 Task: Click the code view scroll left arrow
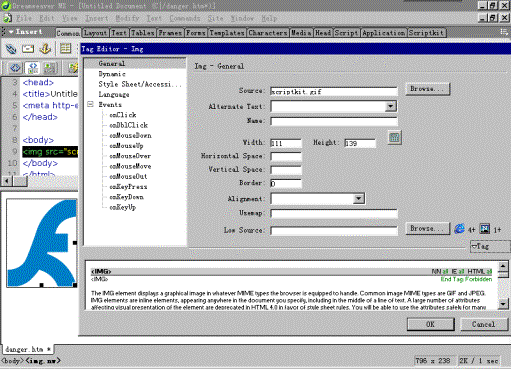(7, 181)
